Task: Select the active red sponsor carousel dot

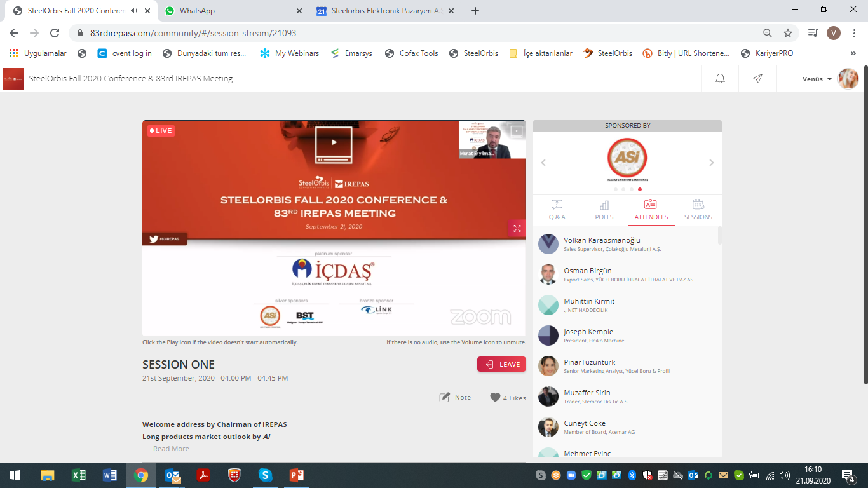Action: (x=639, y=189)
